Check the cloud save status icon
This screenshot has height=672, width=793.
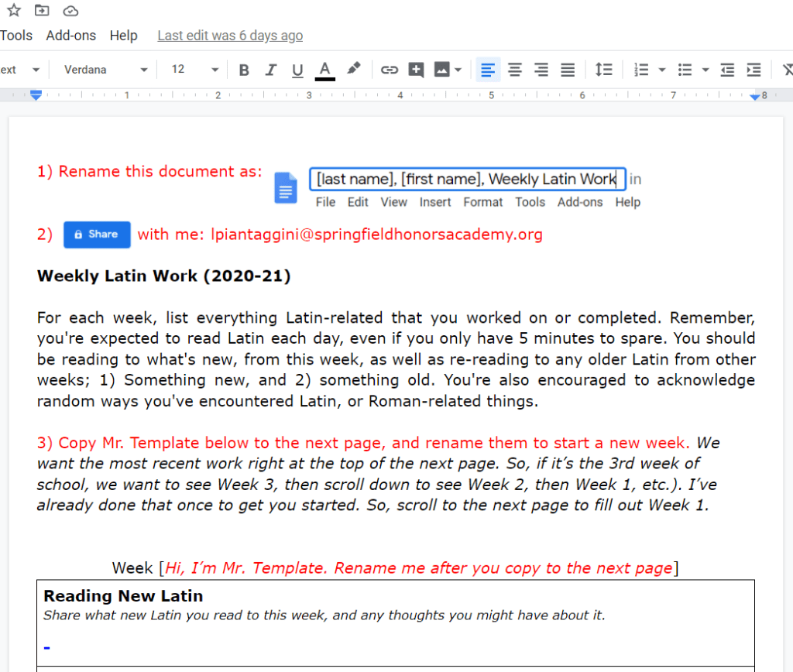point(70,10)
